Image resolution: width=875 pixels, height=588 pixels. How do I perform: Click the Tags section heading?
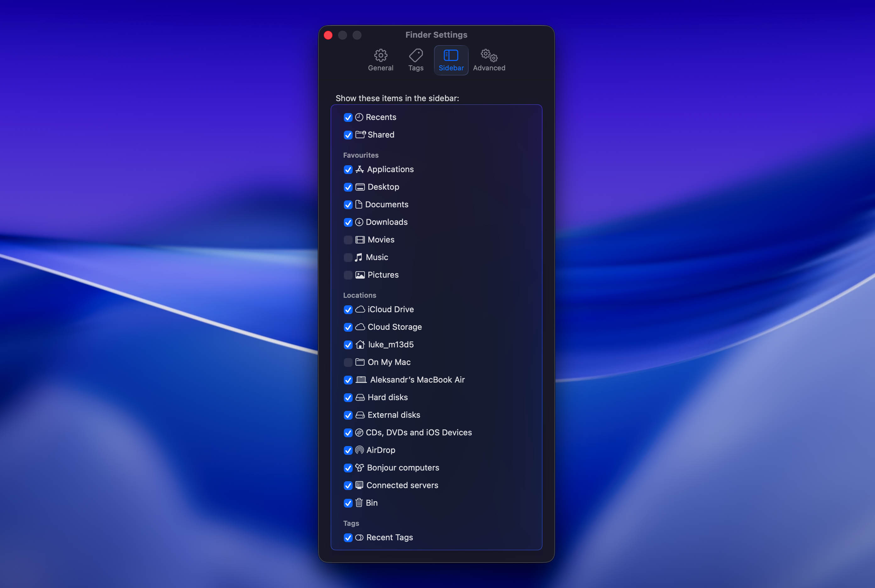pos(351,524)
